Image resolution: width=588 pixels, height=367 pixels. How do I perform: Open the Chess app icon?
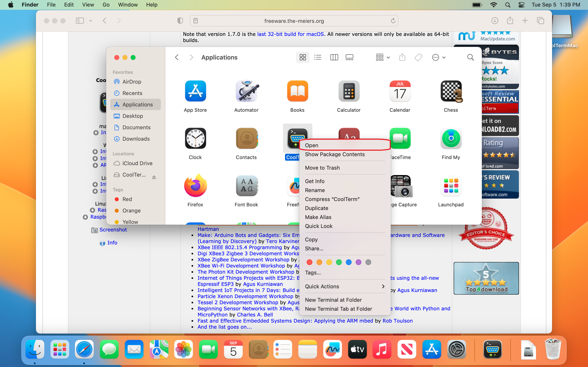[451, 91]
